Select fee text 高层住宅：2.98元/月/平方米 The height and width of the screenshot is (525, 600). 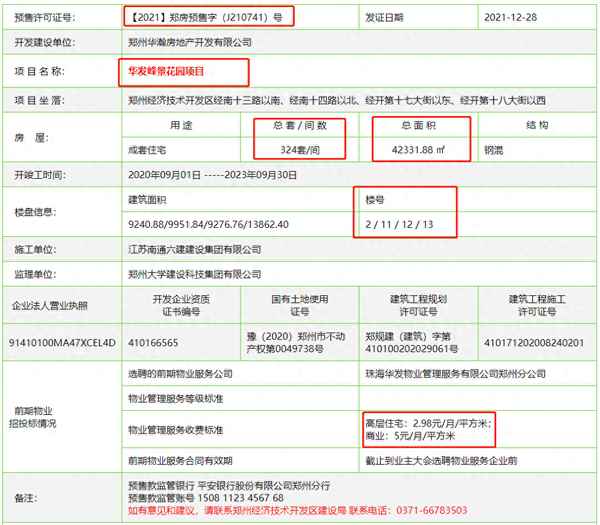[x=428, y=424]
